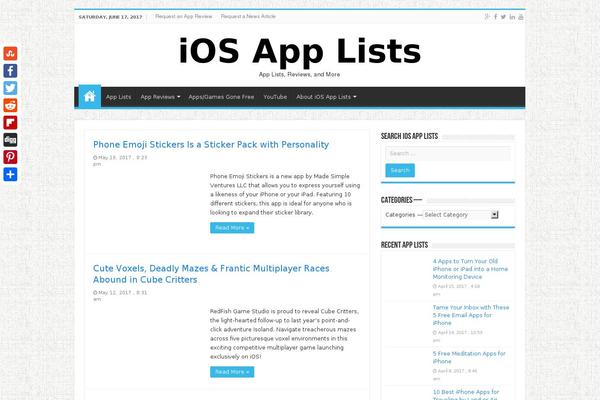Open the App Lists menu item

click(119, 97)
